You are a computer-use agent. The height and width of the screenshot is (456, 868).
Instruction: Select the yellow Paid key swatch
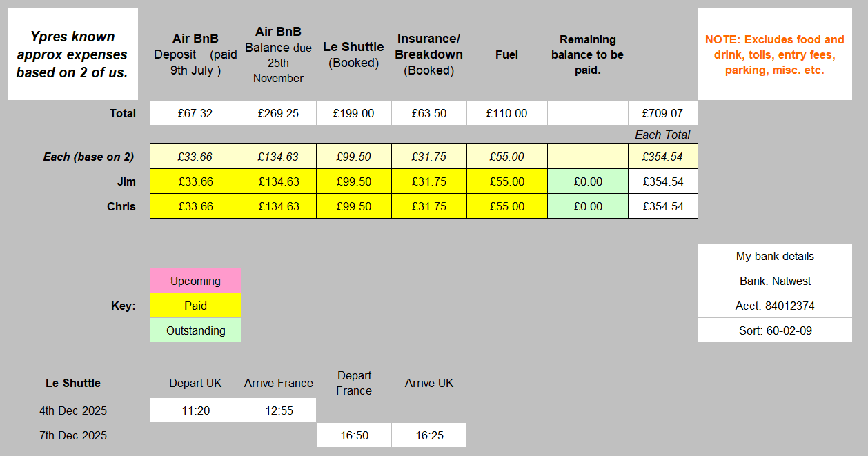pos(195,306)
